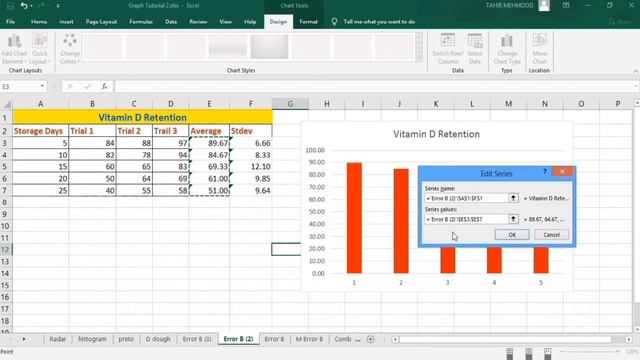Viewport: 640px width, 360px height.
Task: Click cell with value 89.67
Action: click(x=209, y=143)
